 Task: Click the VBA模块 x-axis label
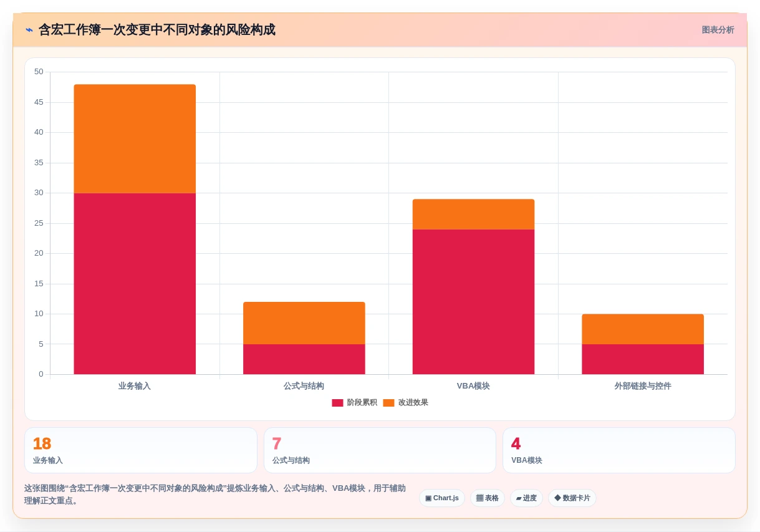pyautogui.click(x=474, y=386)
